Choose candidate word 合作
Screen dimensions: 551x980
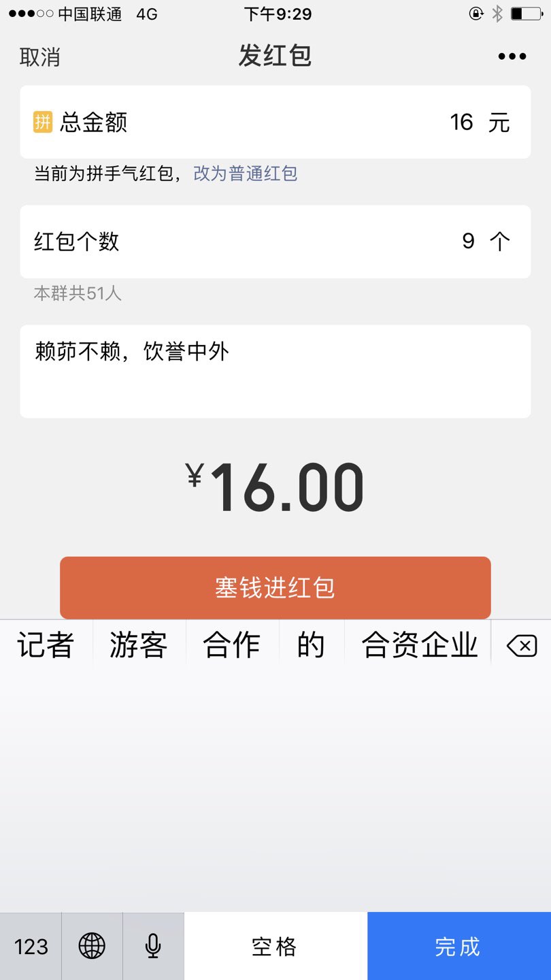232,645
